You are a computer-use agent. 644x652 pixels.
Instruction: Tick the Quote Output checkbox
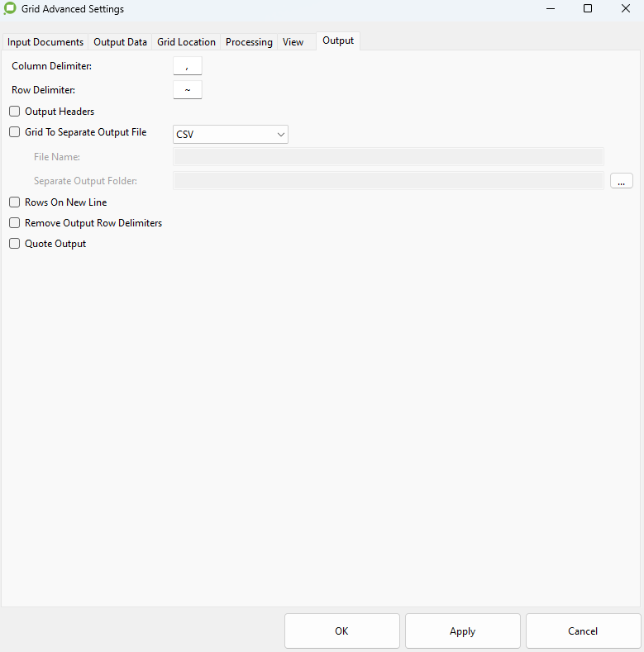[x=15, y=244]
